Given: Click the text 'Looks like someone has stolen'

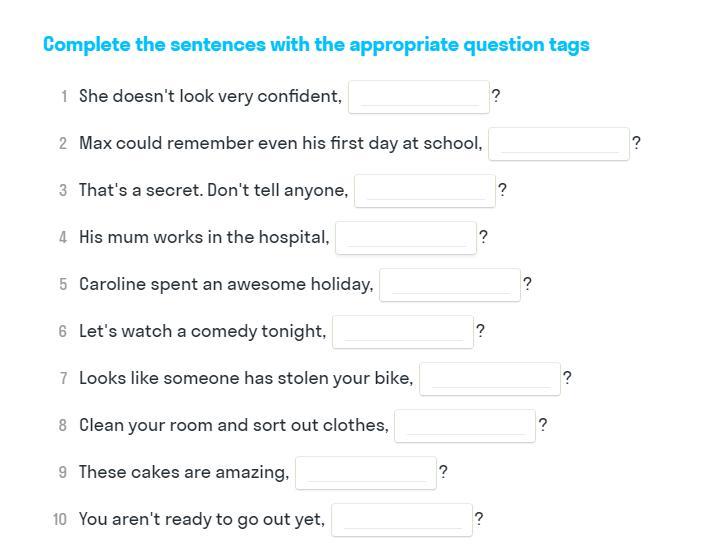Looking at the screenshot, I should pyautogui.click(x=246, y=379).
